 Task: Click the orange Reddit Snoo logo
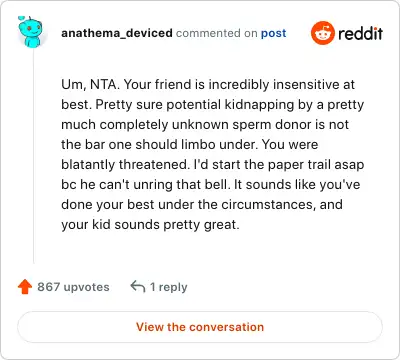click(x=322, y=33)
